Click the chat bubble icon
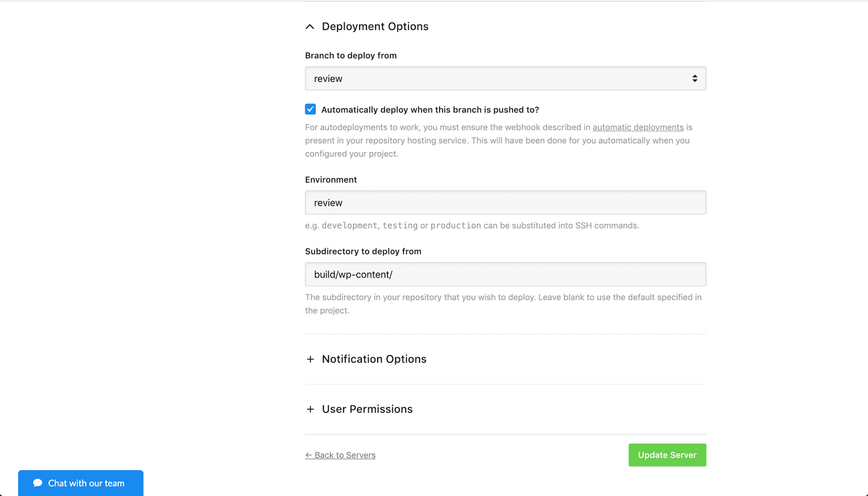The width and height of the screenshot is (868, 496). 38,483
